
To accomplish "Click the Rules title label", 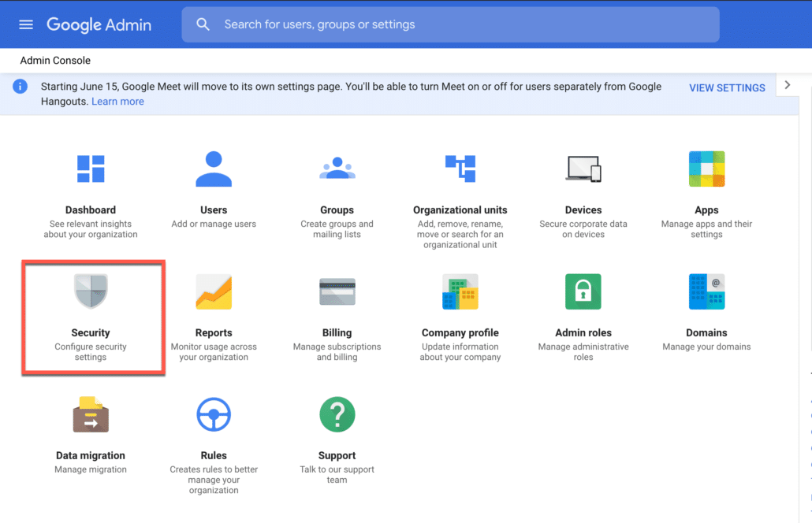I will pyautogui.click(x=214, y=455).
